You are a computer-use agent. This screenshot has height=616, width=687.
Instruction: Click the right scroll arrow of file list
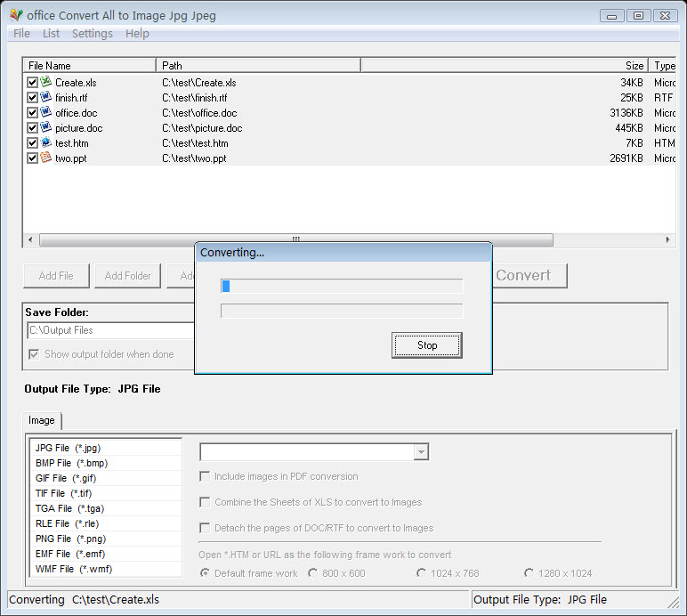pyautogui.click(x=667, y=239)
